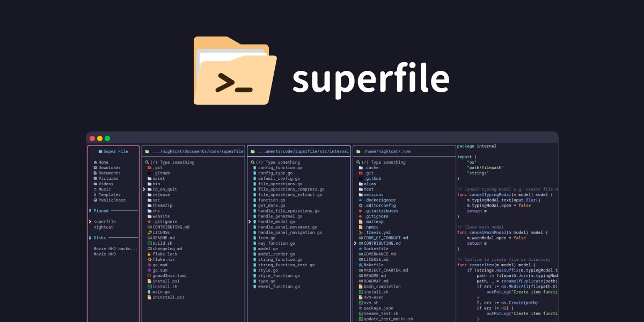644x322 pixels.
Task: Select the pinned nightcat entry
Action: 104,226
